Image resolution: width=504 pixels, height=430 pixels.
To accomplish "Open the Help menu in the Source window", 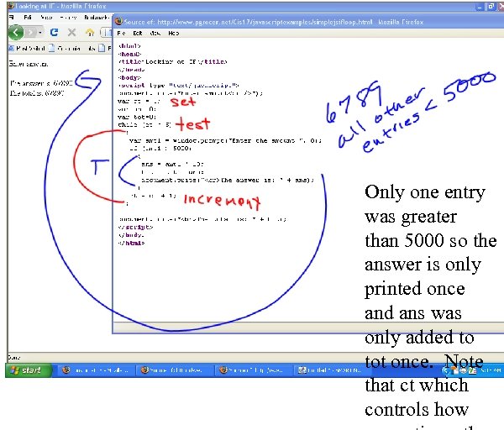I will coord(174,33).
